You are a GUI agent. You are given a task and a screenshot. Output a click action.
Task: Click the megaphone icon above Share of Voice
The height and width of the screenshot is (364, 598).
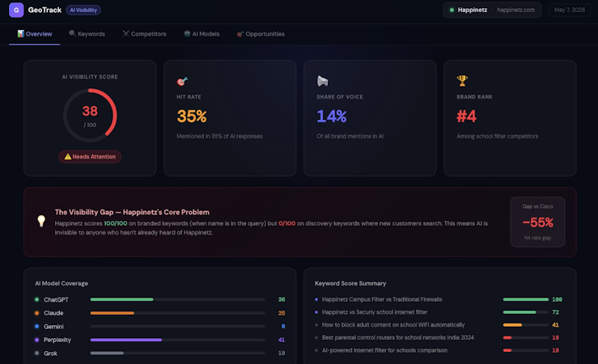pyautogui.click(x=322, y=81)
